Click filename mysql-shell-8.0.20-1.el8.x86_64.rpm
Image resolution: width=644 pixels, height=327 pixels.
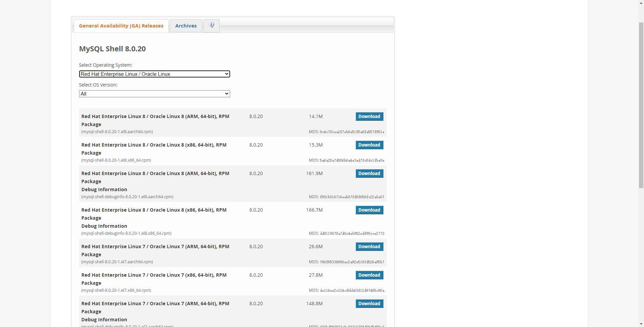[x=116, y=160]
